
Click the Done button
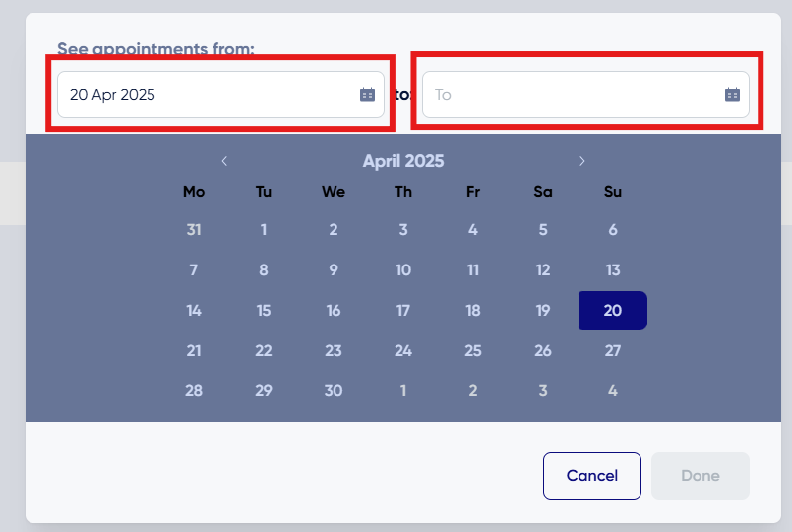pos(701,476)
